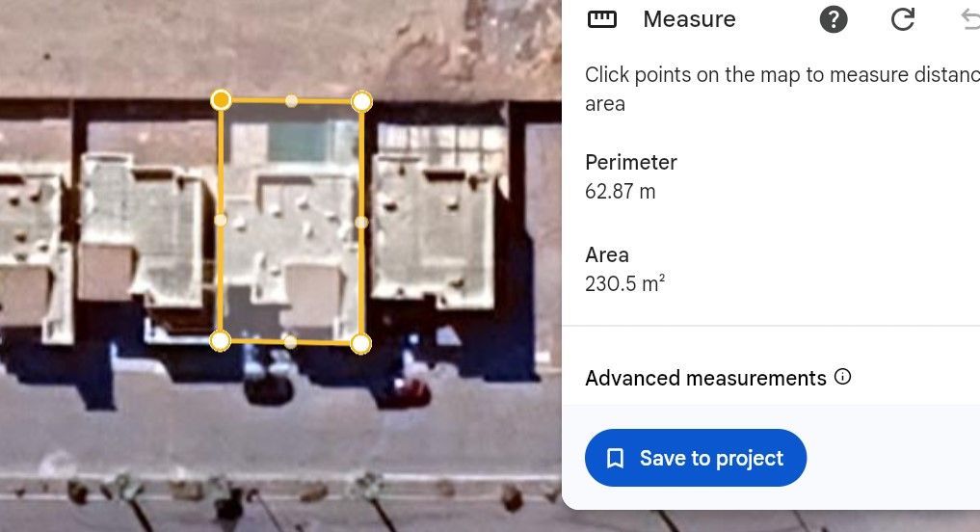Click the Save to project button
980x532 pixels.
696,458
